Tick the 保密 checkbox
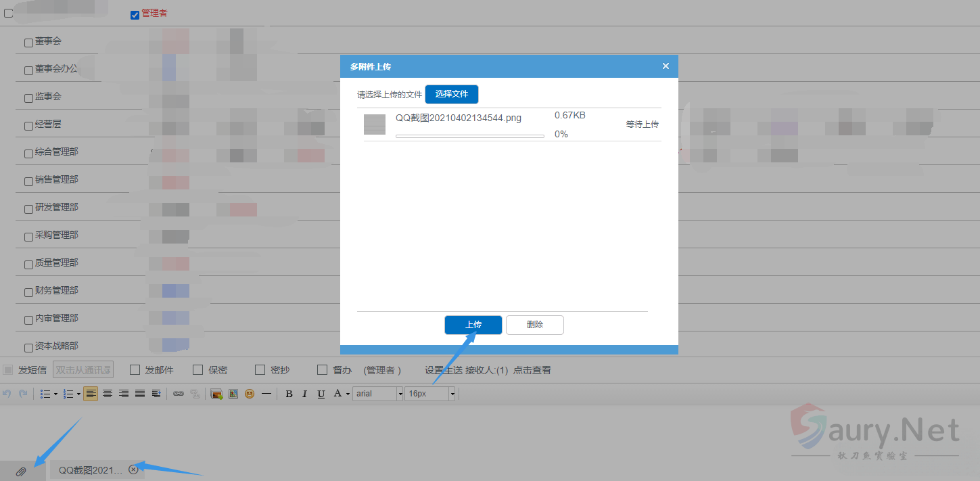Image resolution: width=980 pixels, height=481 pixels. click(x=198, y=370)
